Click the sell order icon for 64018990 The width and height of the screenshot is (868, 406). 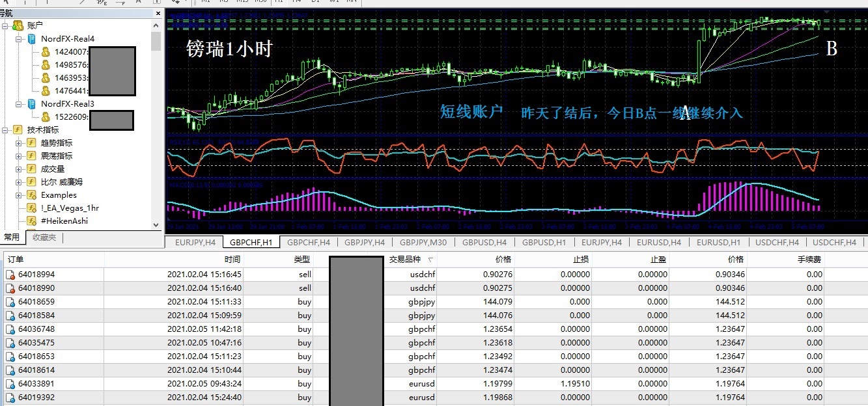tap(10, 288)
